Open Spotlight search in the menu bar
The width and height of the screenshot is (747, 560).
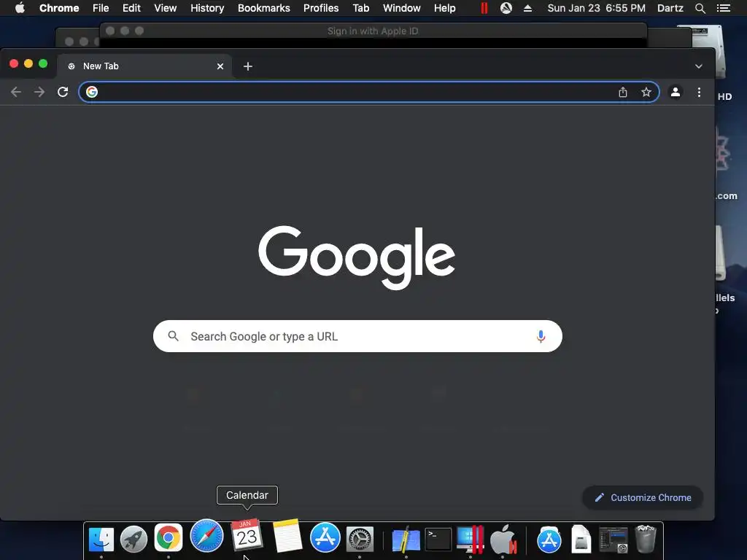(700, 8)
